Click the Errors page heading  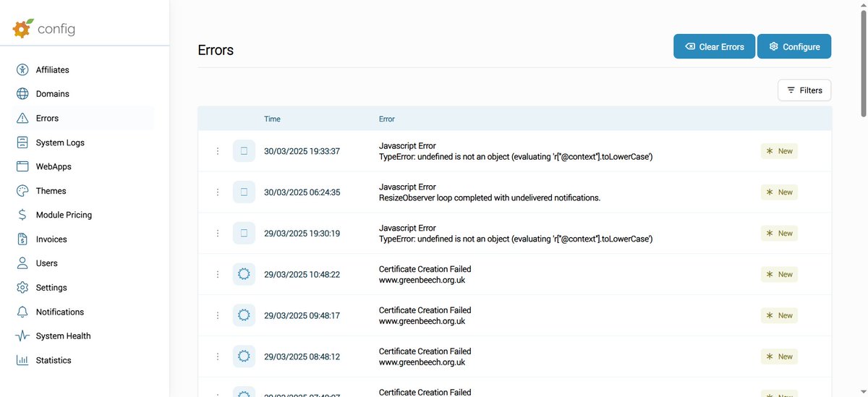216,50
